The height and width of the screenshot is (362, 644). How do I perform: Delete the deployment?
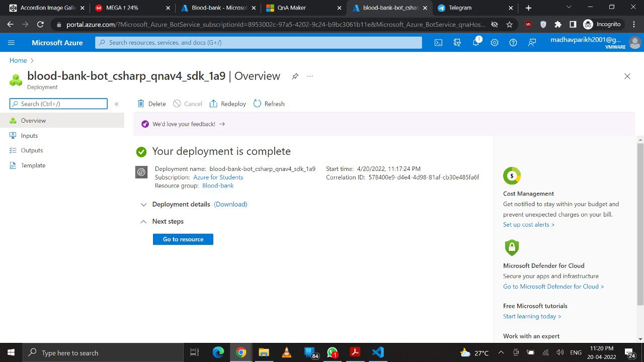[151, 104]
